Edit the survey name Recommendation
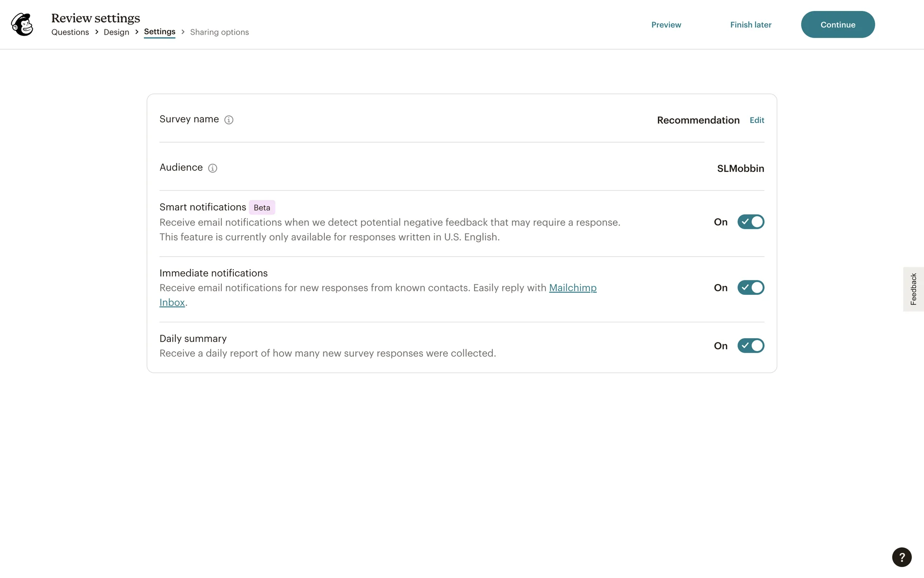The width and height of the screenshot is (924, 578). click(x=757, y=120)
